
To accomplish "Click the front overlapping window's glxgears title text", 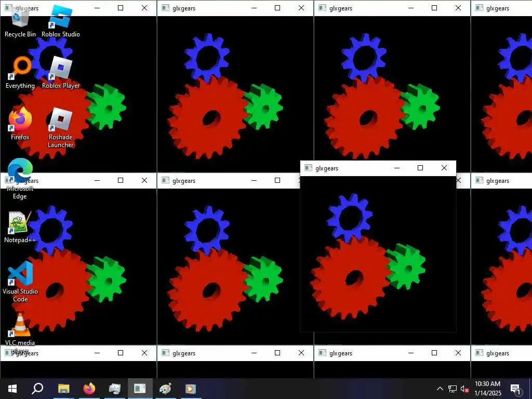I will click(327, 168).
